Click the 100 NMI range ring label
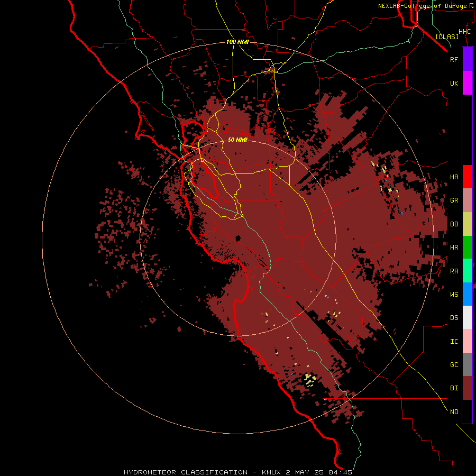The width and height of the screenshot is (476, 476). click(237, 42)
